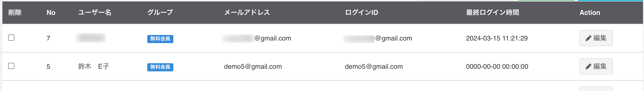Click the Action column header
This screenshot has height=91, width=644.
[x=590, y=12]
